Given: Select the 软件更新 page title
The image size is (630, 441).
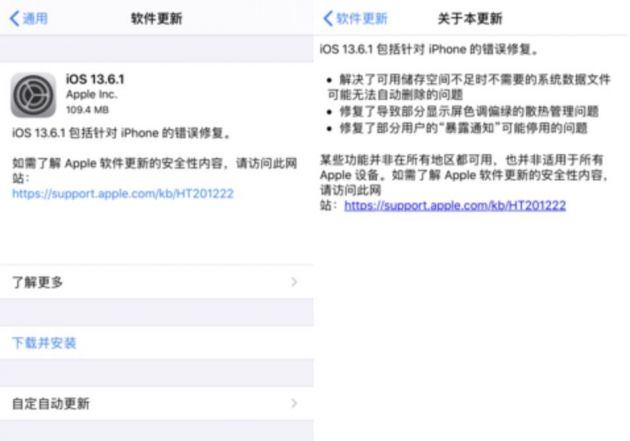Looking at the screenshot, I should tap(157, 18).
